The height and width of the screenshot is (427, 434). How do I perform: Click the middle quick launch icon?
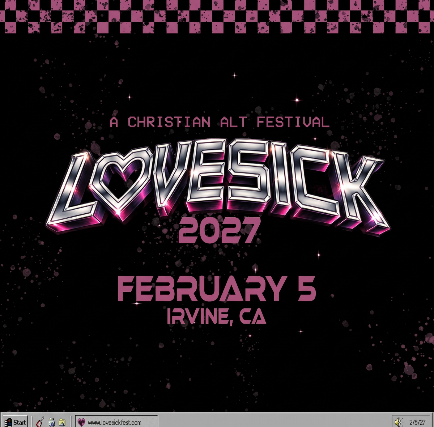coord(52,422)
